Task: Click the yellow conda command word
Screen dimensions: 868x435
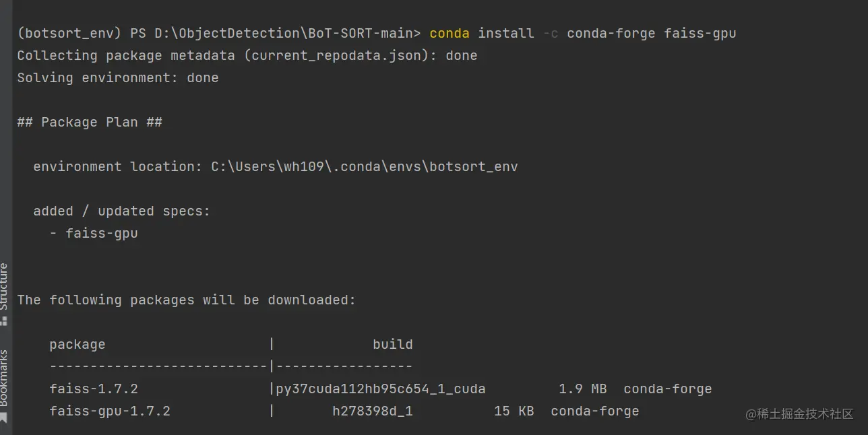Action: [x=449, y=33]
